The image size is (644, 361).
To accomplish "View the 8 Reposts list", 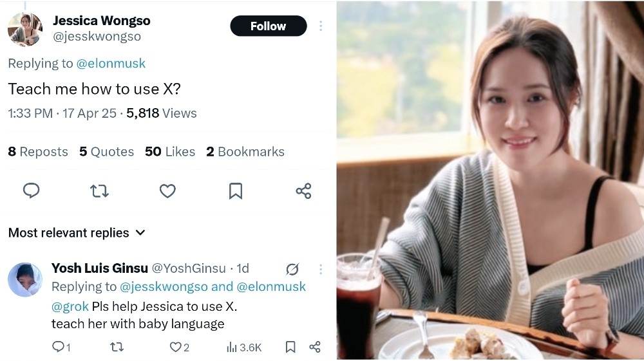I will (x=37, y=152).
